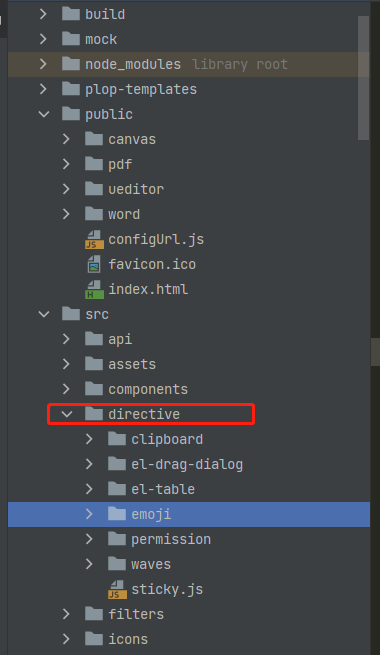Click the emoji folder icon
The image size is (380, 655).
[117, 514]
